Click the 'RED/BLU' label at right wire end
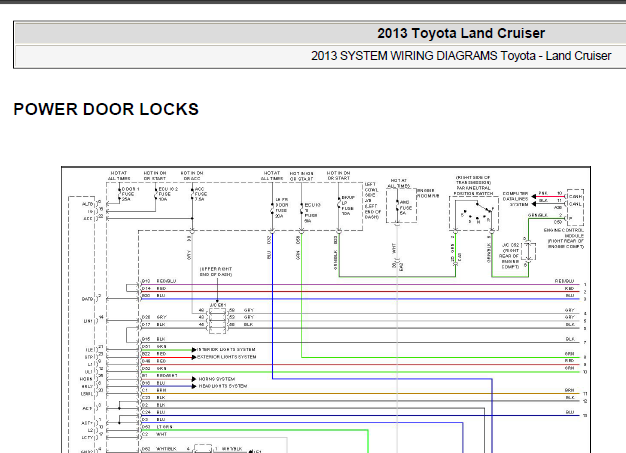The width and height of the screenshot is (626, 453). click(565, 281)
